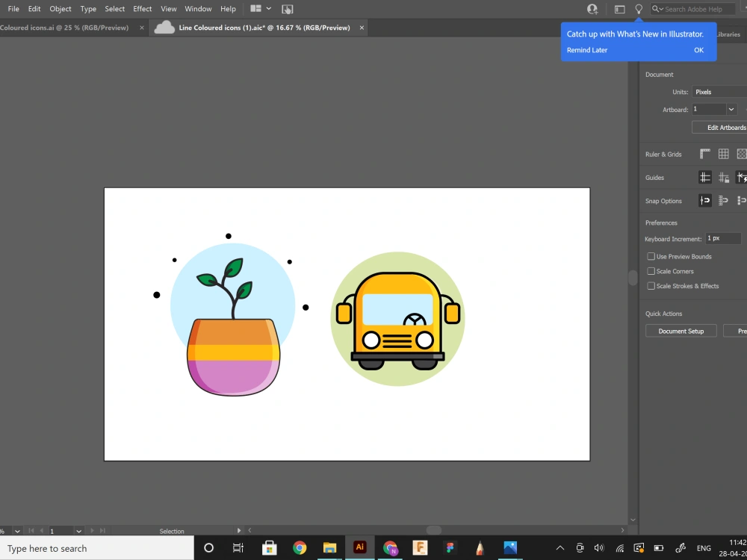
Task: Open Cortana circle icon in taskbar
Action: coord(208,548)
